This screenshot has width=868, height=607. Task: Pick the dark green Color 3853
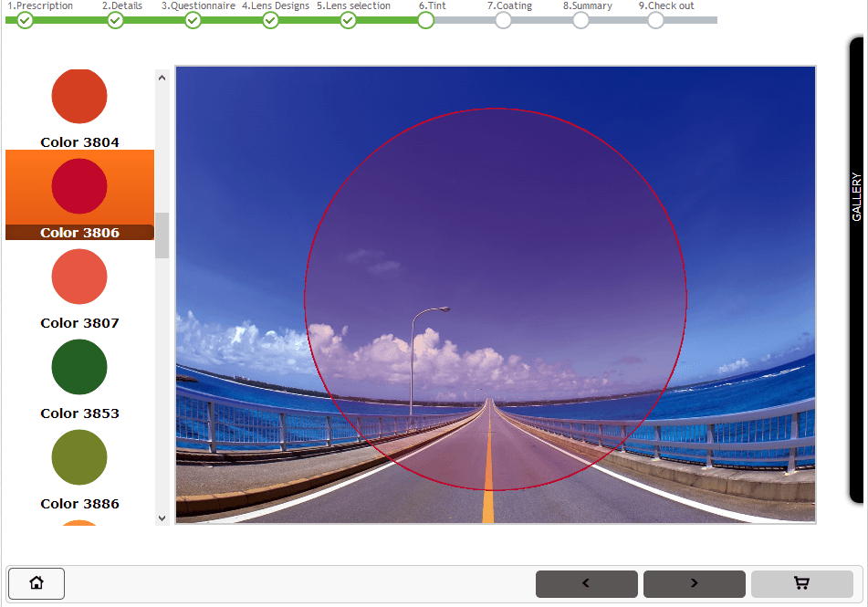(x=79, y=367)
